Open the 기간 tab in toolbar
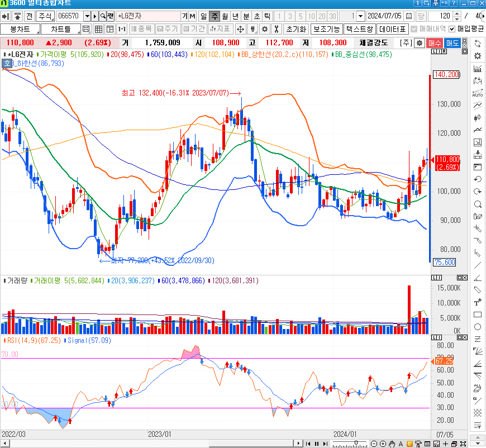 (x=194, y=29)
